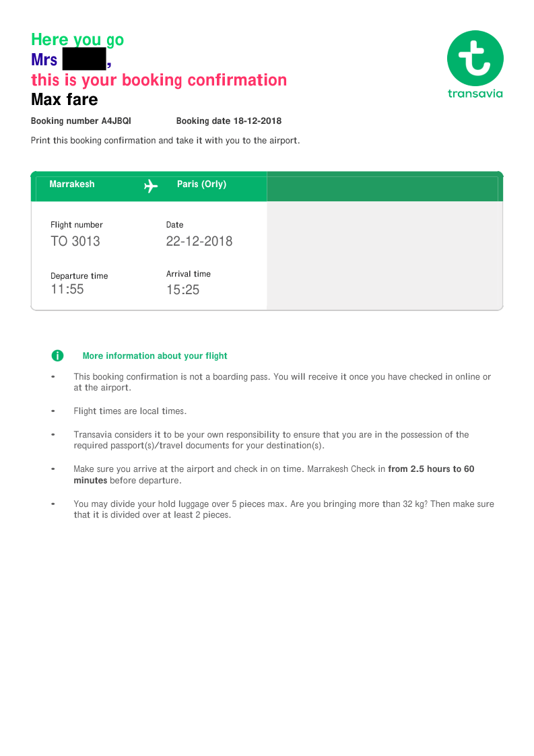Click the pink booking confirmation heading

pyautogui.click(x=159, y=80)
